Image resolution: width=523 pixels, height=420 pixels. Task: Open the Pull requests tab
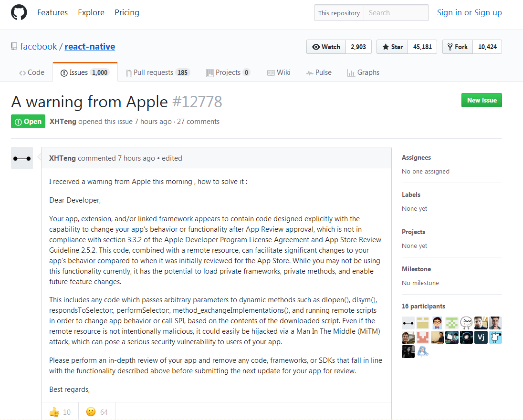157,72
